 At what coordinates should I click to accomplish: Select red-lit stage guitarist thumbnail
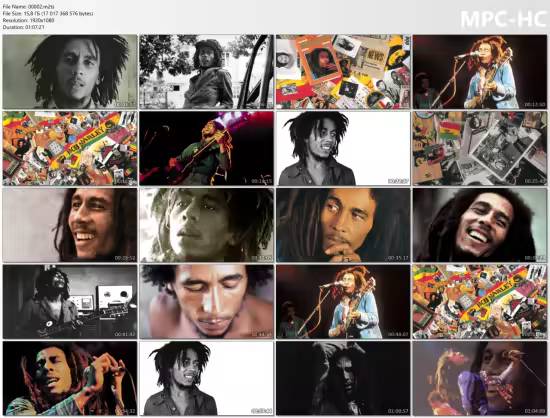pyautogui.click(x=207, y=148)
